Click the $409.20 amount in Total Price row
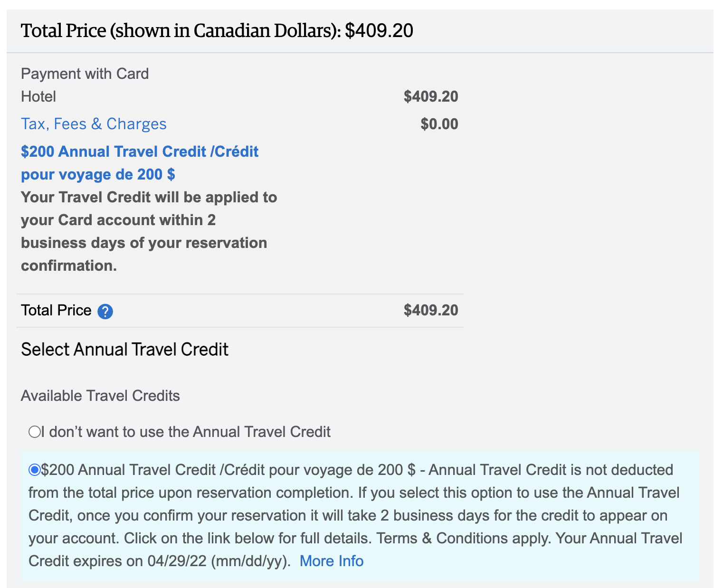This screenshot has height=588, width=723. point(430,311)
